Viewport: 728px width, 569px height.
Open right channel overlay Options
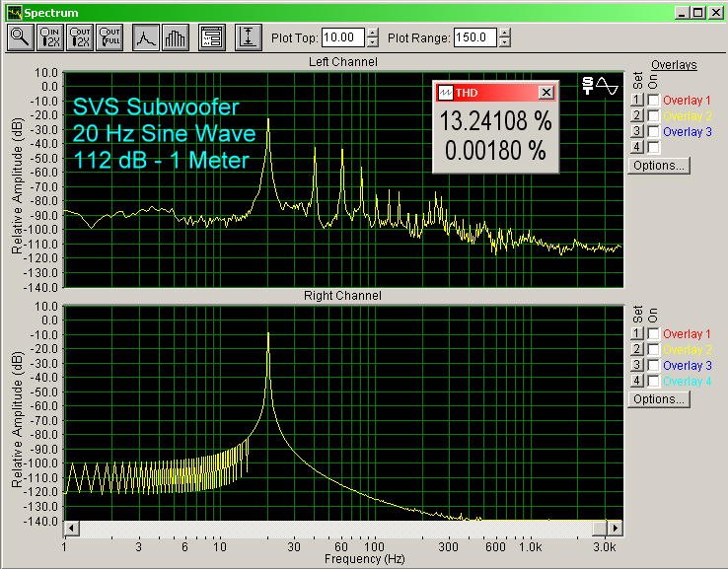tap(658, 399)
